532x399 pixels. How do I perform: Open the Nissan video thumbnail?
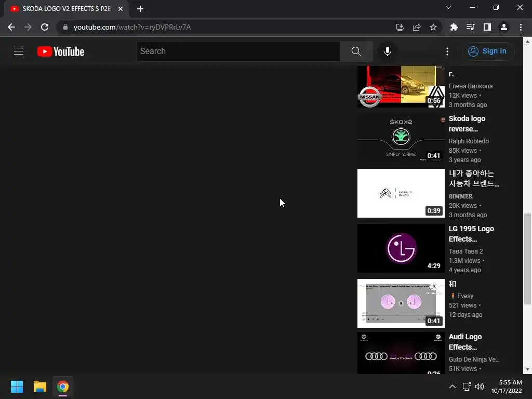401,87
